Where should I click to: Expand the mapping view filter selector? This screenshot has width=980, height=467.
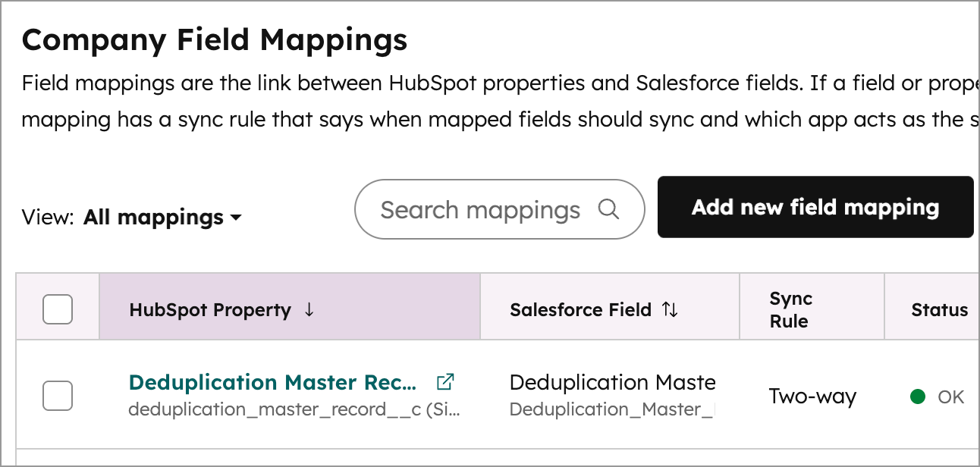click(x=162, y=218)
